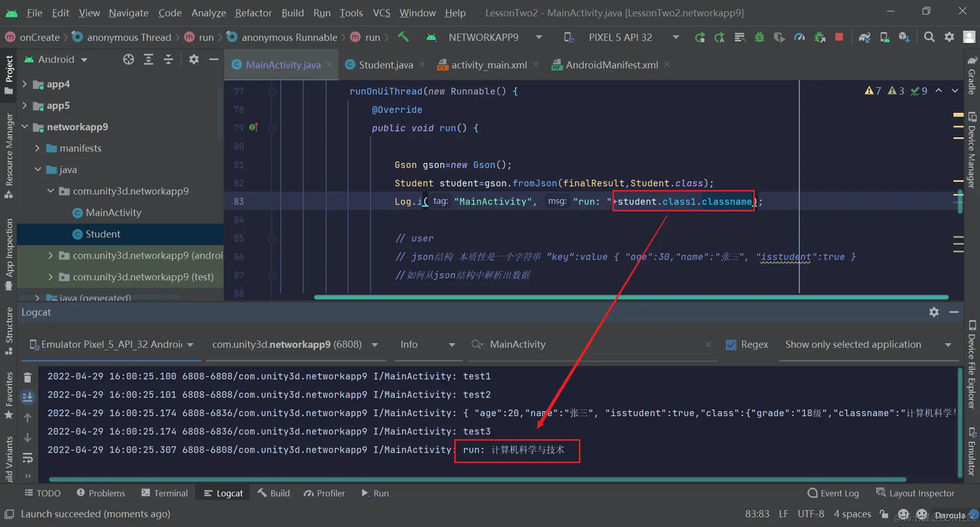Open the TODO tool window
980x527 pixels.
click(x=43, y=493)
